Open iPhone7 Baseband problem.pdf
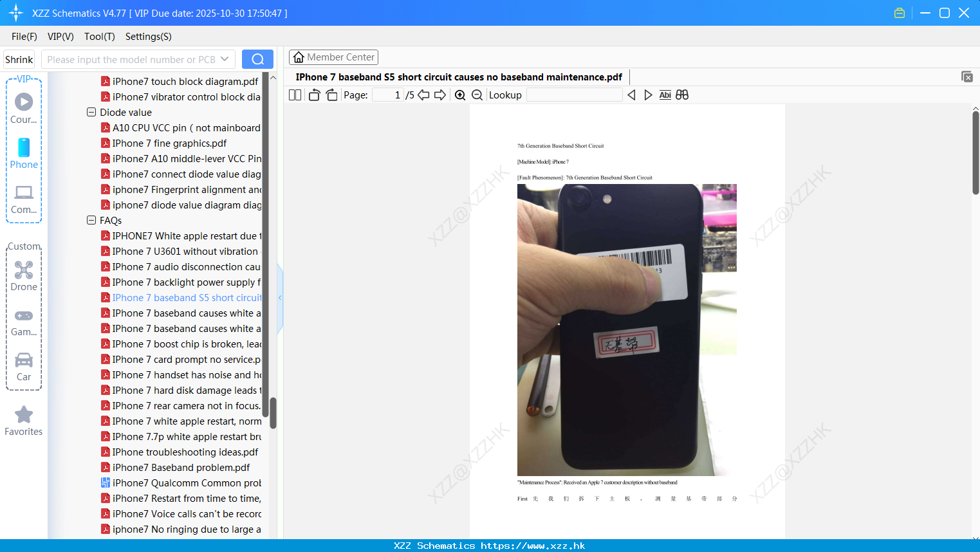 click(176, 467)
